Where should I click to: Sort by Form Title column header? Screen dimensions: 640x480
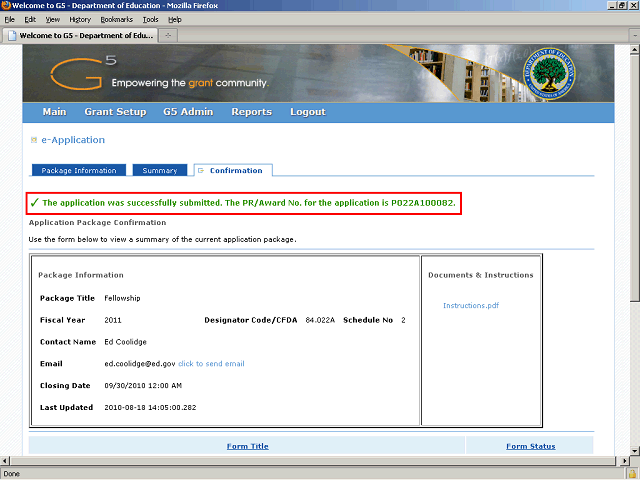(248, 446)
